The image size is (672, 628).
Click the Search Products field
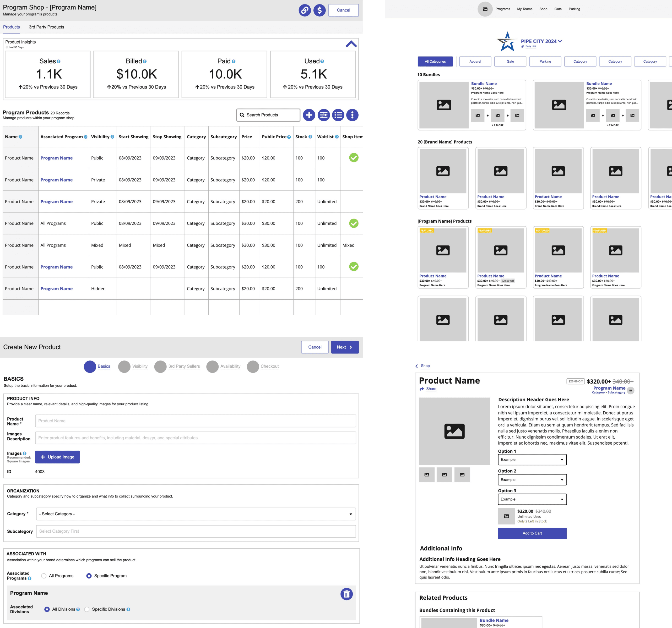coord(268,115)
